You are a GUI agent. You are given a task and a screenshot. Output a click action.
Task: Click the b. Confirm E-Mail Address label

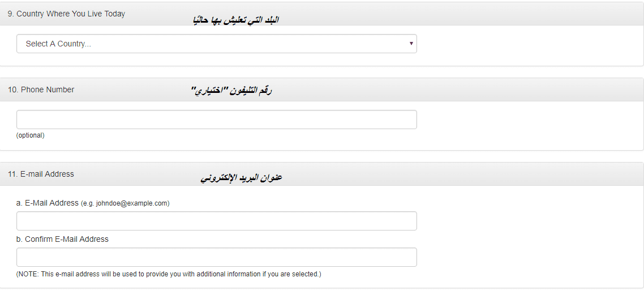pyautogui.click(x=62, y=239)
